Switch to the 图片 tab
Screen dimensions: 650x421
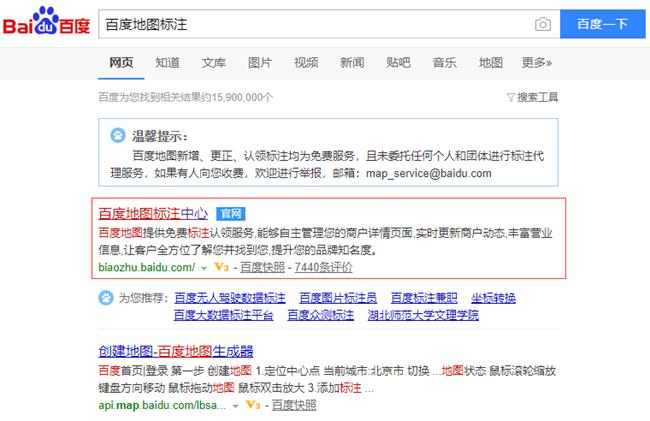point(260,63)
